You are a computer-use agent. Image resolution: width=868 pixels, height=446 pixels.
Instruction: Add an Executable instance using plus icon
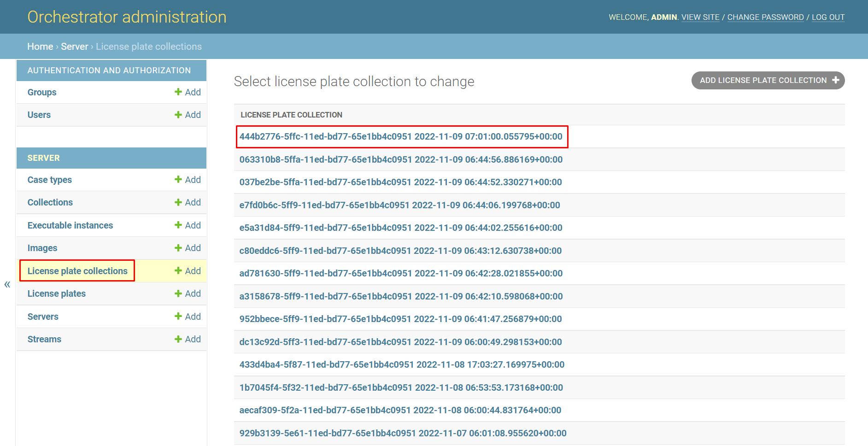pyautogui.click(x=178, y=225)
